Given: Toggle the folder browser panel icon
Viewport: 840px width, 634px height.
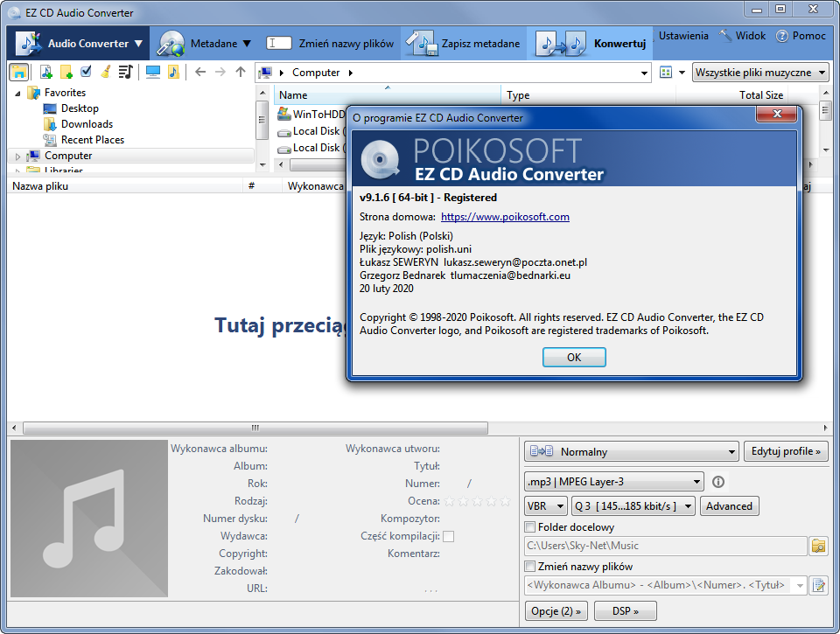Looking at the screenshot, I should [19, 72].
